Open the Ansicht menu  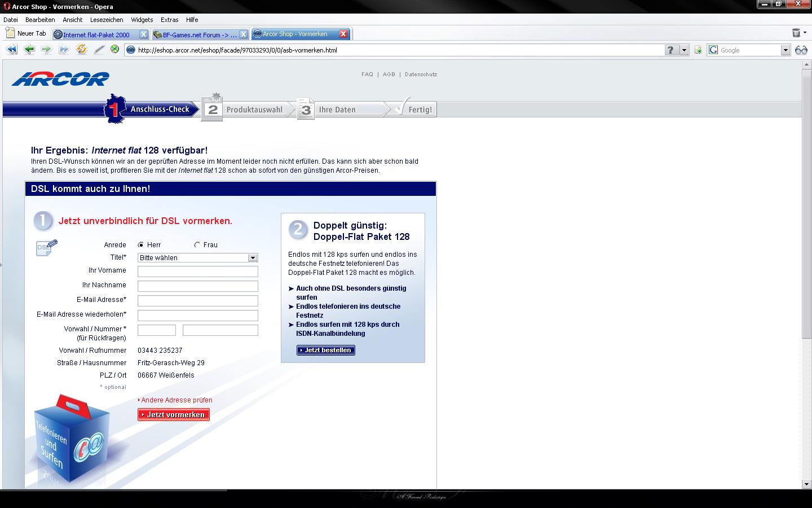coord(73,20)
